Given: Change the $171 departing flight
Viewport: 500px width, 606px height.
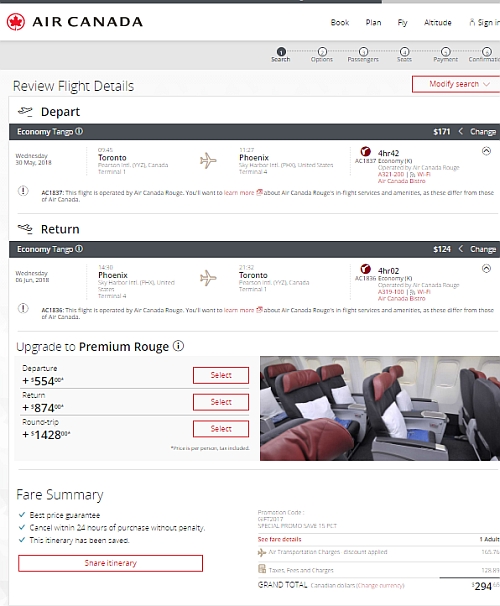Looking at the screenshot, I should click(x=483, y=132).
